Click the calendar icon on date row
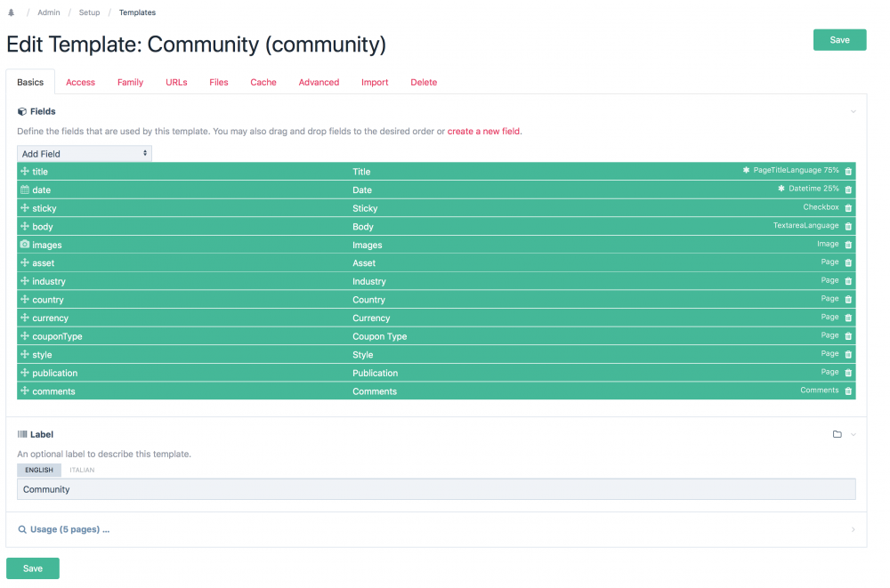The image size is (890, 588). point(24,189)
